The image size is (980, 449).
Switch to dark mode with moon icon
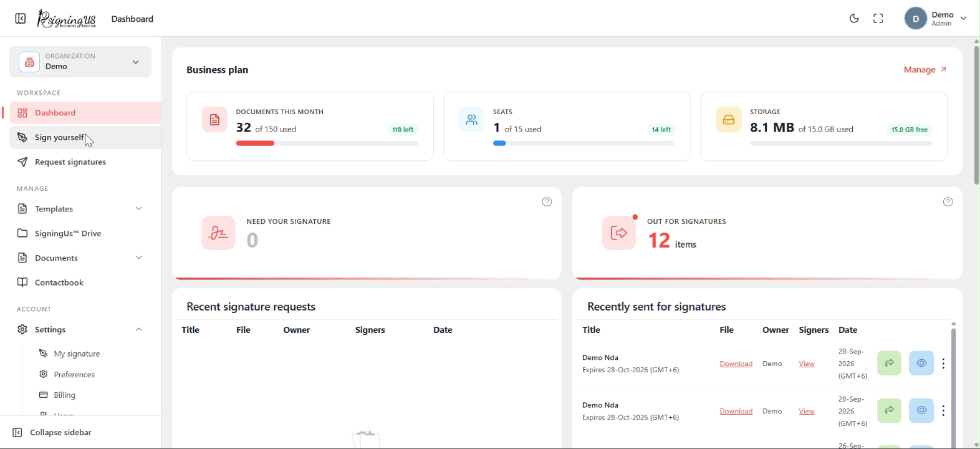854,19
